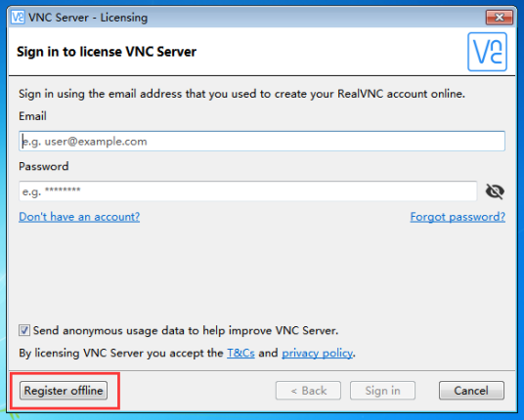Image resolution: width=524 pixels, height=420 pixels.
Task: Toggle password visibility with the eye icon
Action: (495, 191)
